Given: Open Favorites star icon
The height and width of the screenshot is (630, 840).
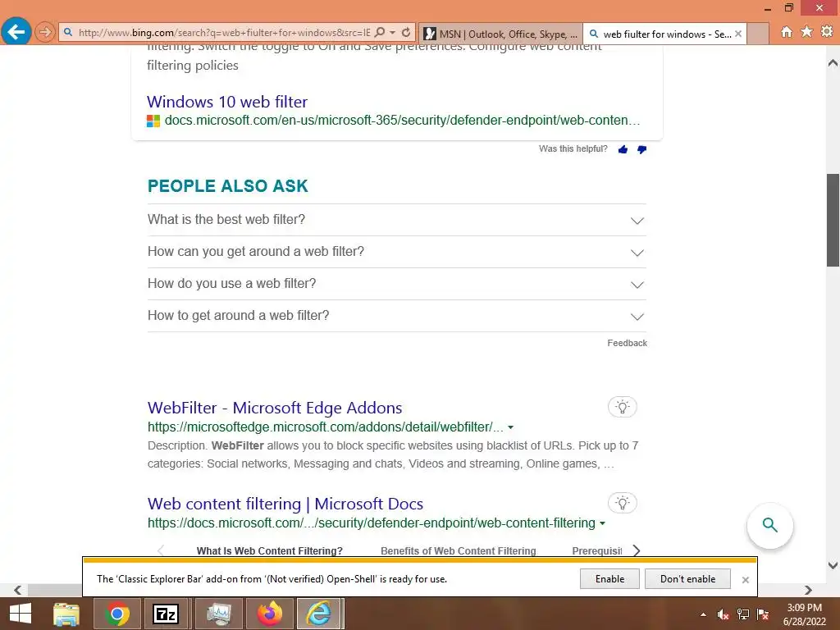Looking at the screenshot, I should pos(806,32).
